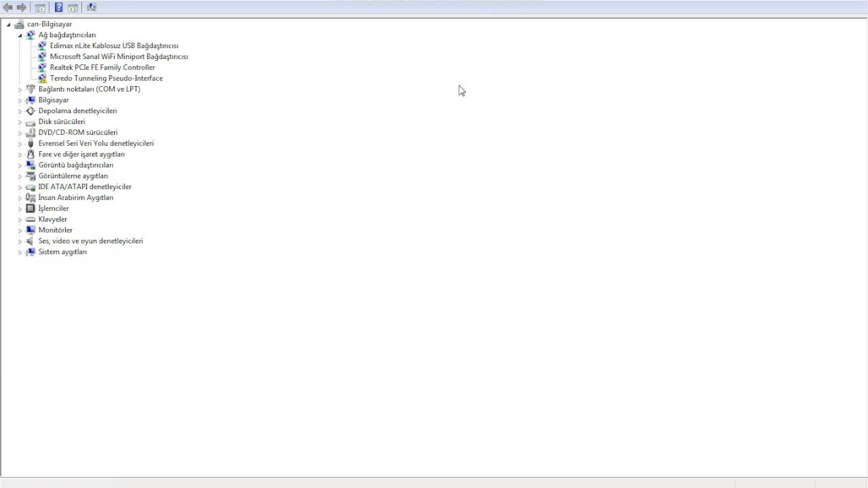
Task: Expand the Disk sürücüleri node
Action: pos(20,122)
